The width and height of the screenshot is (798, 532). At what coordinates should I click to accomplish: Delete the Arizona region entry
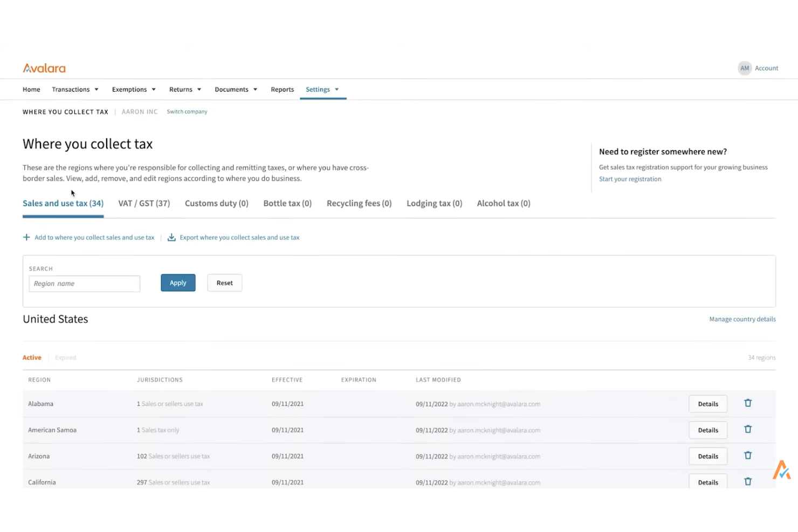pos(748,455)
